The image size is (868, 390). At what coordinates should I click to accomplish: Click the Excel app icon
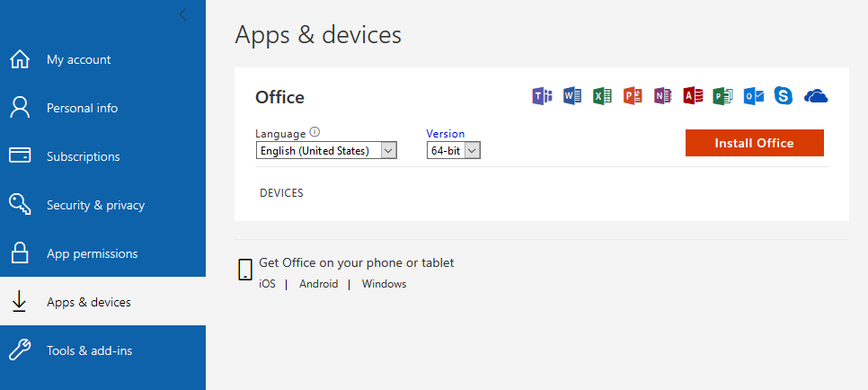602,96
